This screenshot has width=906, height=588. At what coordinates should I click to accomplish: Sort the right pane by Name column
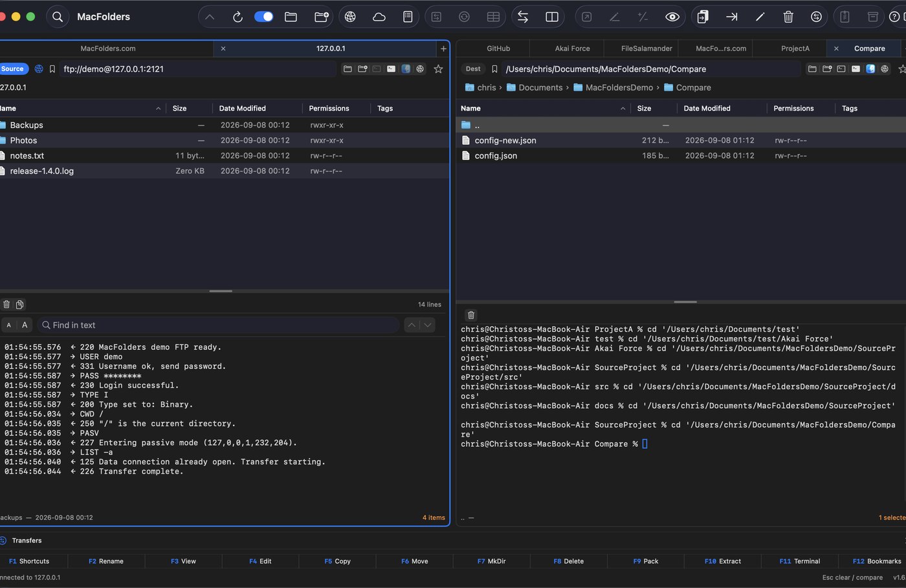coord(470,108)
